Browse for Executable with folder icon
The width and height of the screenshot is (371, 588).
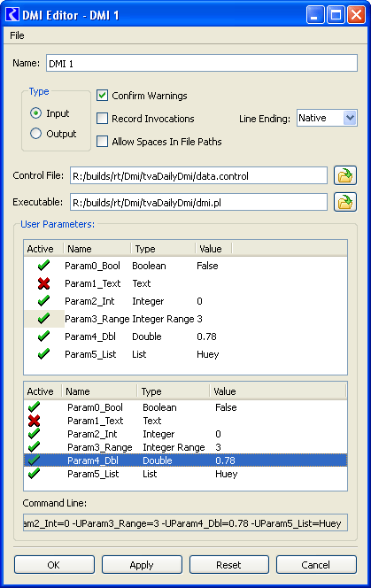click(345, 202)
